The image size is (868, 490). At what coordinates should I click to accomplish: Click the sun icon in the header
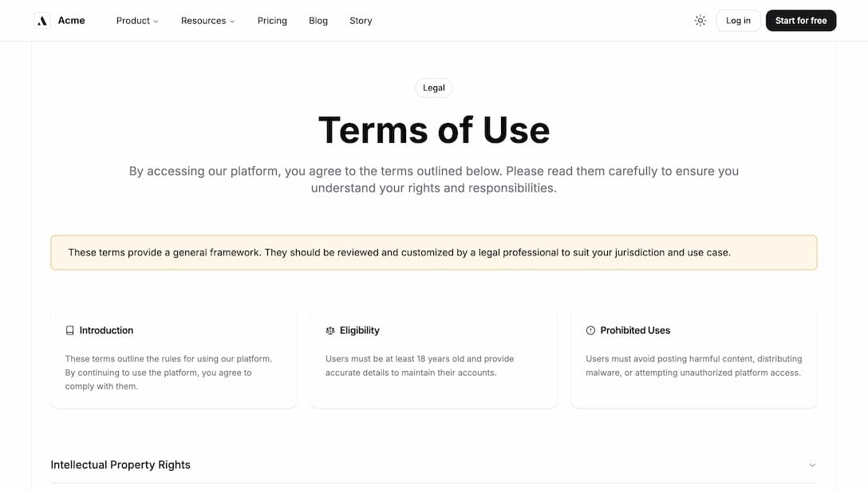(700, 20)
